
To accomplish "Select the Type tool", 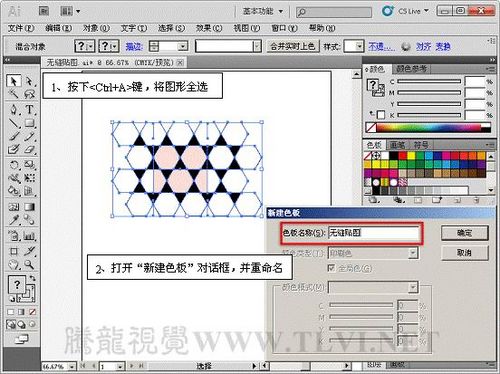I will [30, 109].
